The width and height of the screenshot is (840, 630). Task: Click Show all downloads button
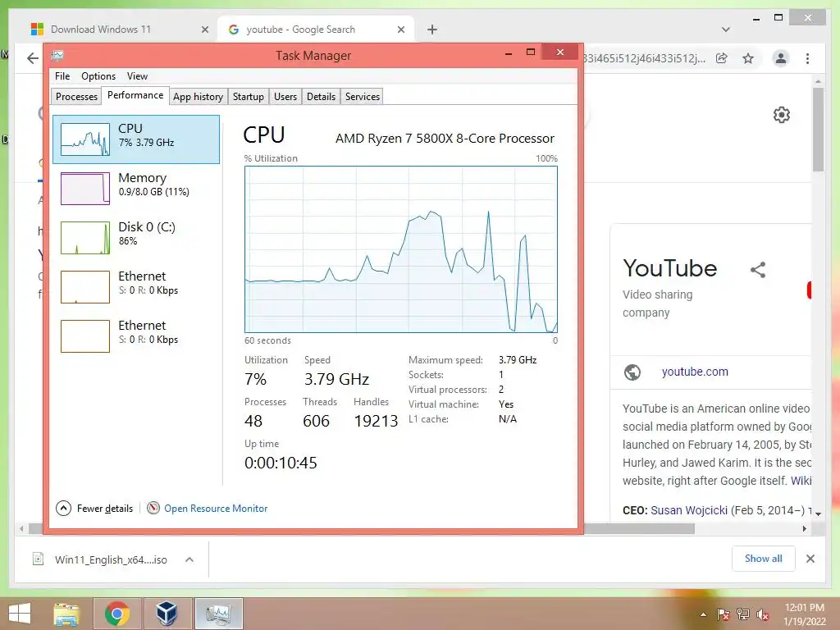763,559
